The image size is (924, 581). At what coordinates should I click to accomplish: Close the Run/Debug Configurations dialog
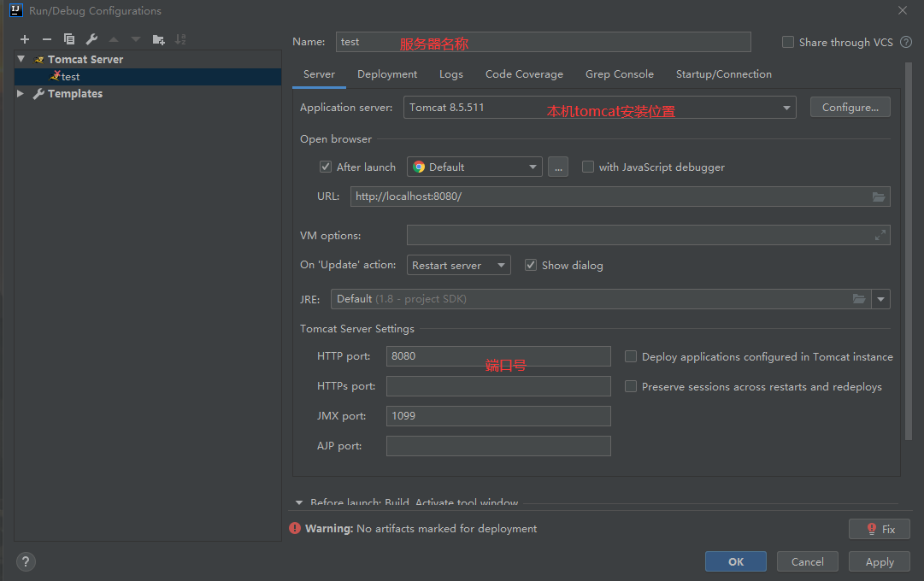(902, 10)
